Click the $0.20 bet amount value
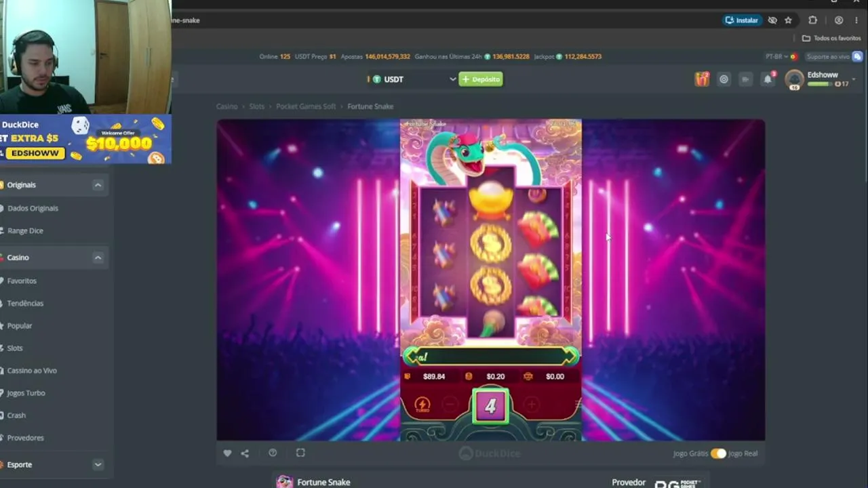Viewport: 868px width, 488px height. click(x=496, y=376)
